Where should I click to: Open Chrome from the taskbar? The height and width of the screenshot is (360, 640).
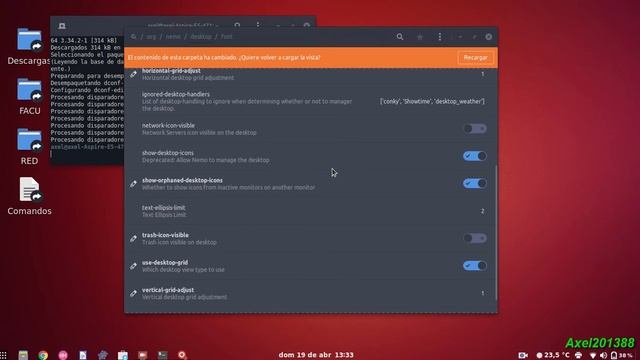43,355
